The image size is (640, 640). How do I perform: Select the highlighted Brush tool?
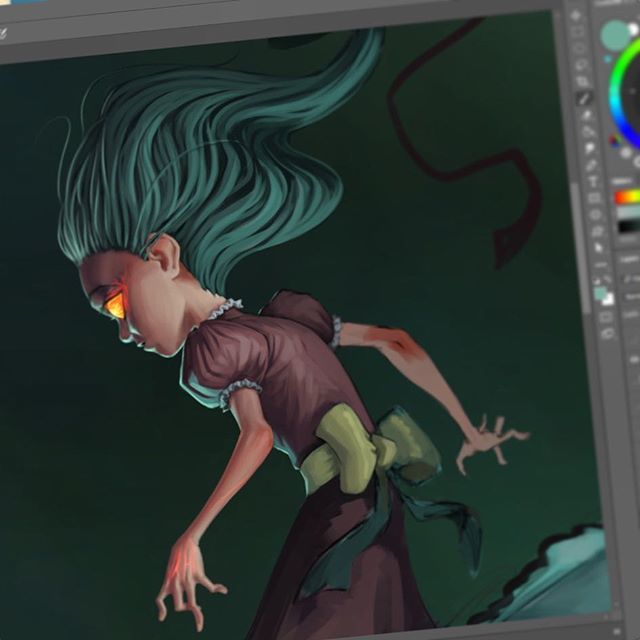(x=584, y=98)
